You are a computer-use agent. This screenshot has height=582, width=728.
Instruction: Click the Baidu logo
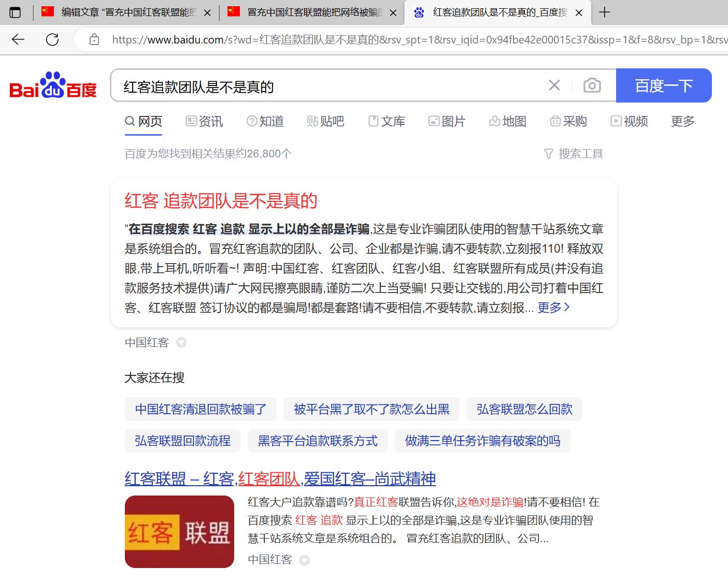pos(53,85)
